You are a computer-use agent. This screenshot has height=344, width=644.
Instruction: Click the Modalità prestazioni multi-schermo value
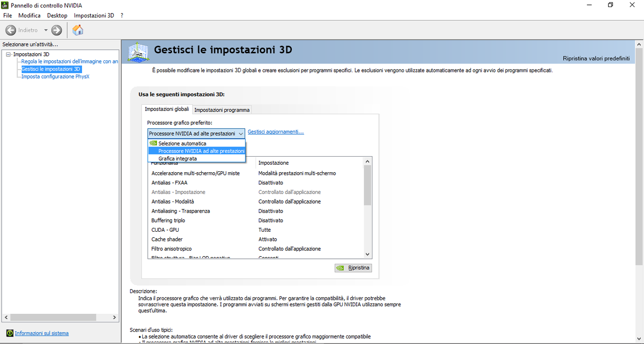coord(297,173)
